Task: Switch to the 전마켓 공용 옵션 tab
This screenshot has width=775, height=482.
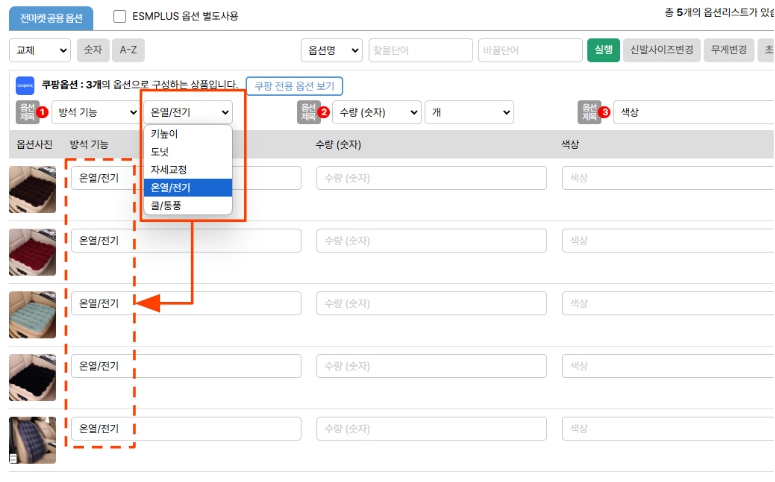Action: pyautogui.click(x=51, y=17)
